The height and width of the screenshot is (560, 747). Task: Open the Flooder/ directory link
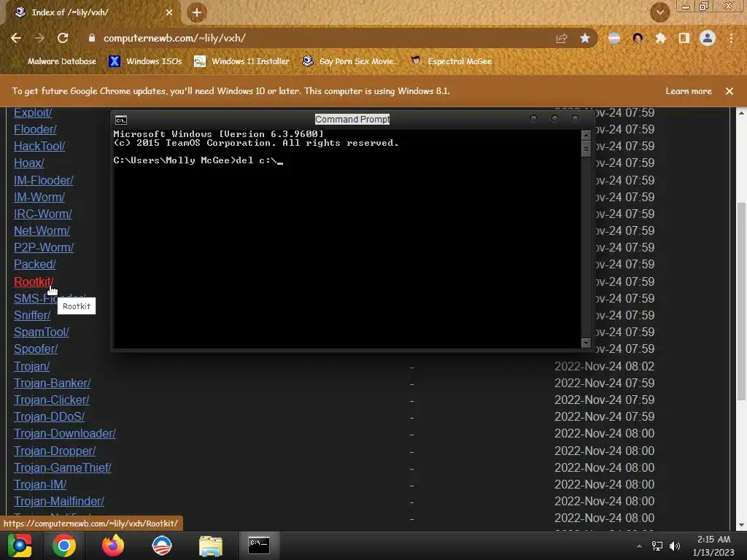[35, 130]
